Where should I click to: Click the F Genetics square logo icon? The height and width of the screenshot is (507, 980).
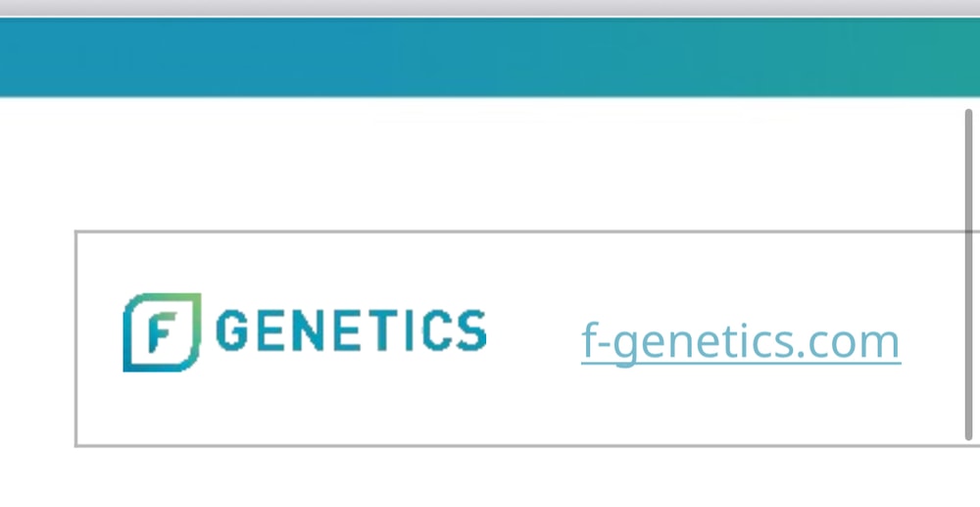162,332
